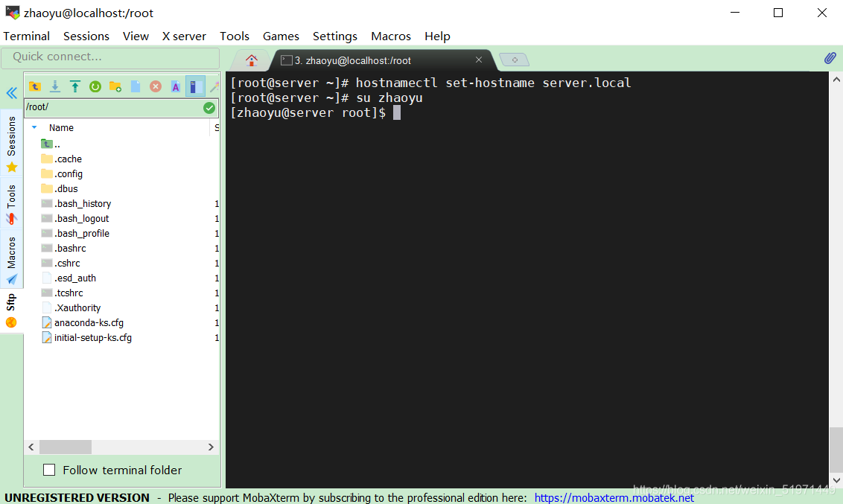Open the Tools menu

pyautogui.click(x=235, y=36)
